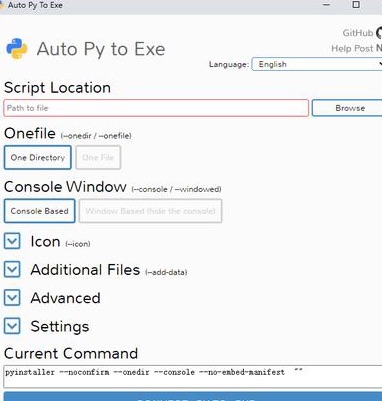Click the blue convert button at bottom

[193, 397]
